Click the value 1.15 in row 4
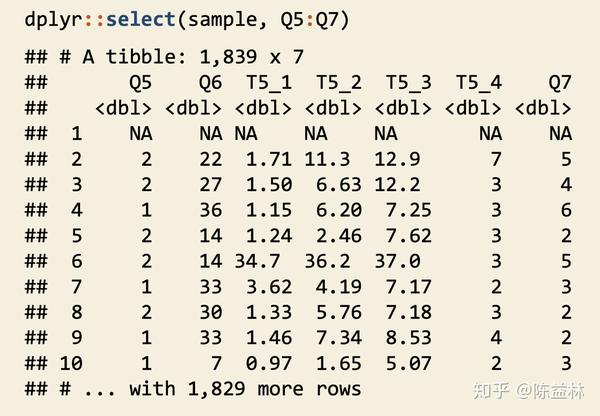This screenshot has height=416, width=600. [x=268, y=210]
